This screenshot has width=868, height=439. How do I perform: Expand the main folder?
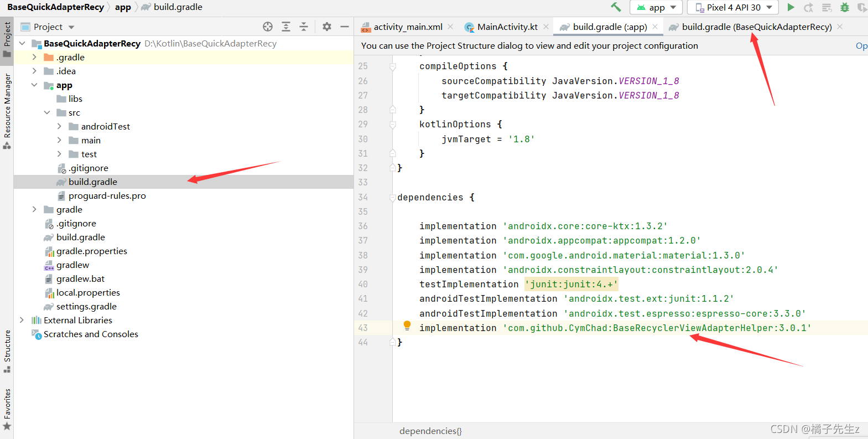pyautogui.click(x=59, y=140)
